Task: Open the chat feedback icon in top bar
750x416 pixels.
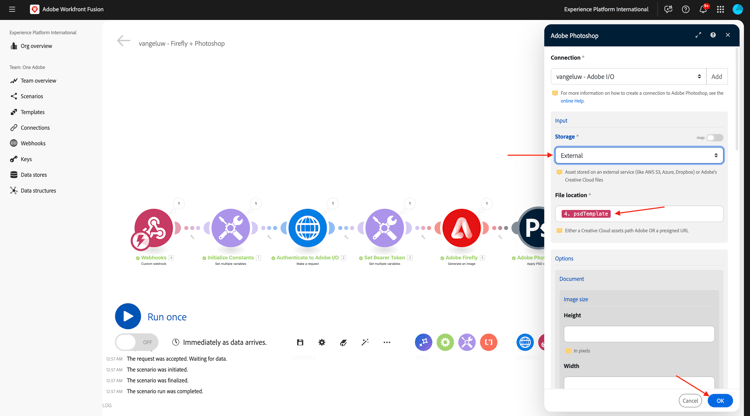Action: (x=668, y=9)
